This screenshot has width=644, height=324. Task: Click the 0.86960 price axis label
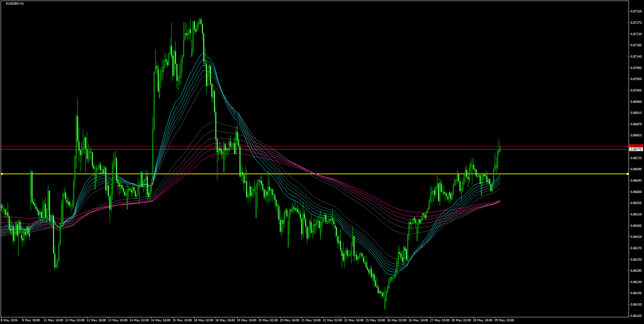(636, 102)
